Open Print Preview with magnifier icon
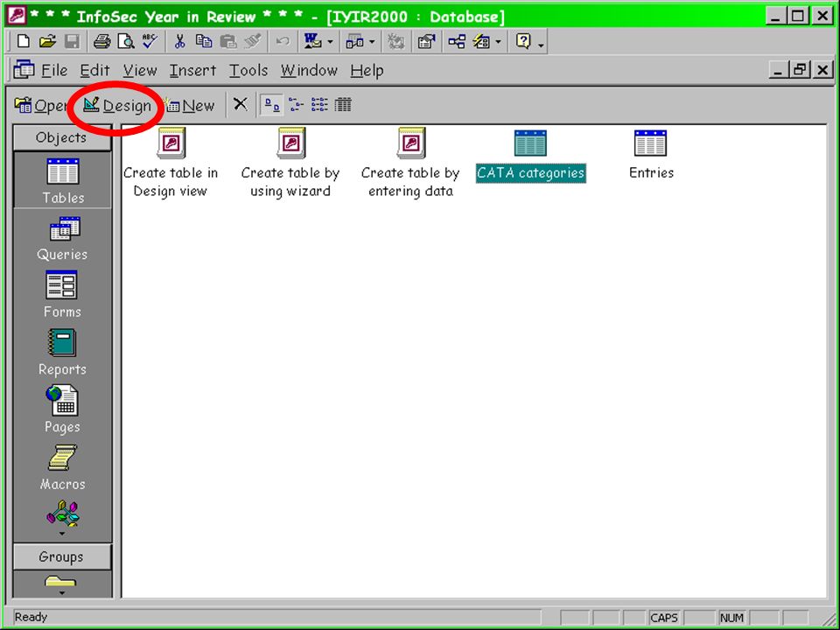Viewport: 840px width, 630px height. [x=126, y=41]
